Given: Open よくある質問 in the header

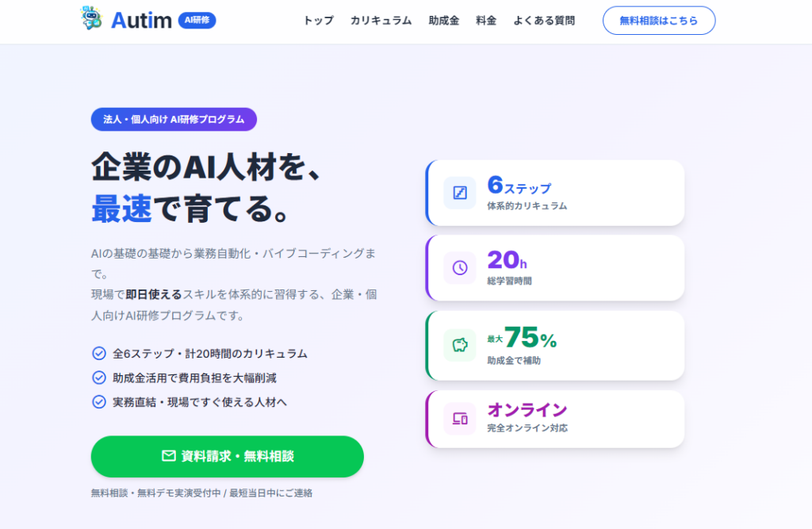Looking at the screenshot, I should (544, 21).
